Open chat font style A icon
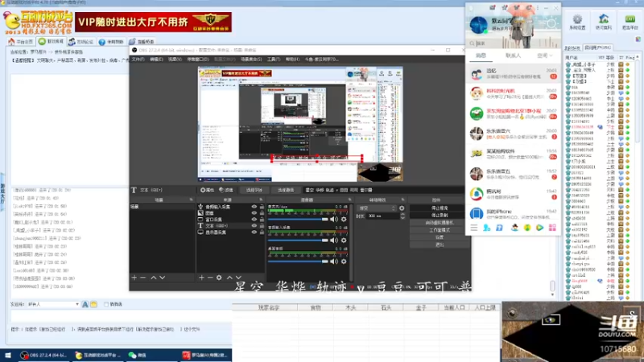Screen dimensions: 644x362 (x=85, y=304)
